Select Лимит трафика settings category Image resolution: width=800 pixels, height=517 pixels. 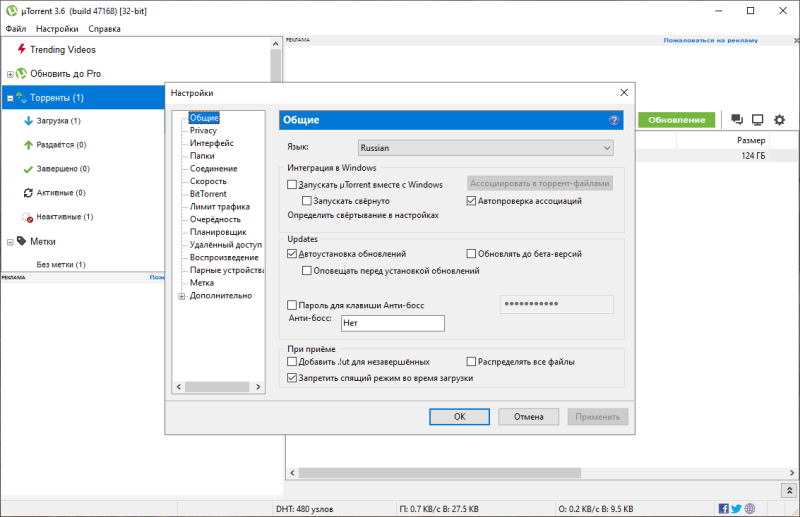pos(219,207)
